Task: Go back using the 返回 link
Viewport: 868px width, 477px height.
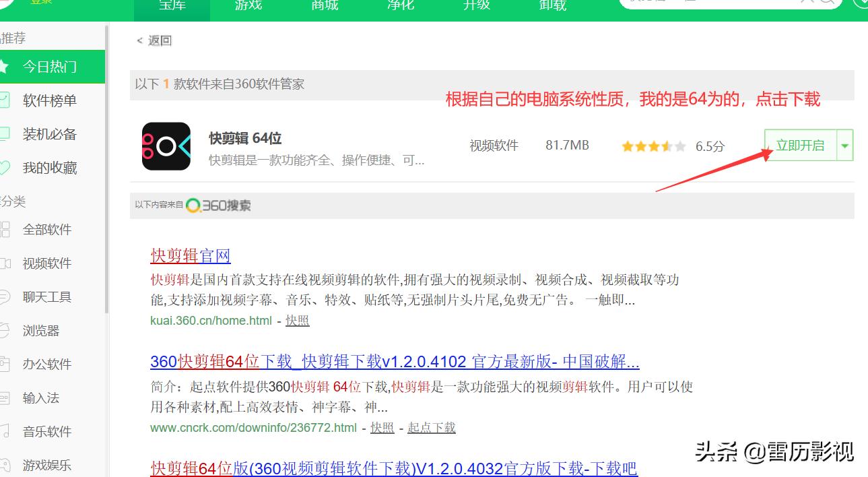Action: 154,40
